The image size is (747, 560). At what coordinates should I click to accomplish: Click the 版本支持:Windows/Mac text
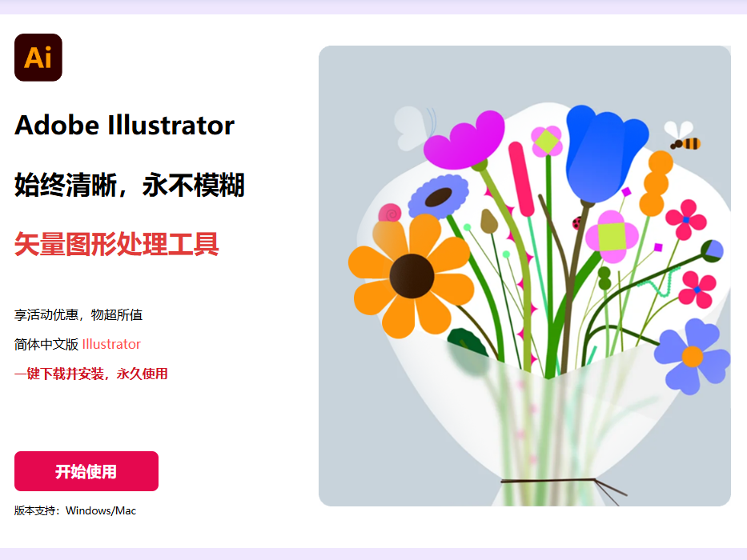point(75,510)
